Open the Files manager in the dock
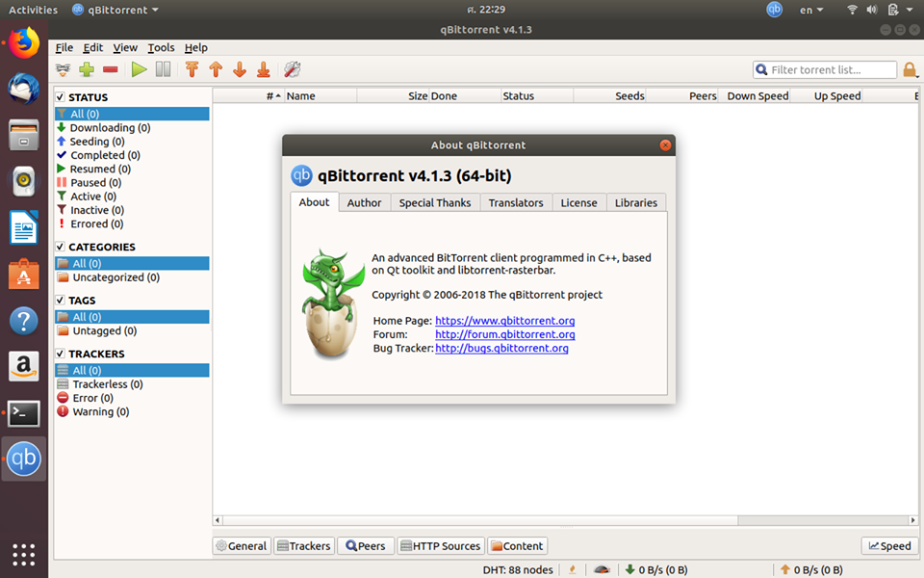Image resolution: width=924 pixels, height=578 pixels. click(23, 135)
